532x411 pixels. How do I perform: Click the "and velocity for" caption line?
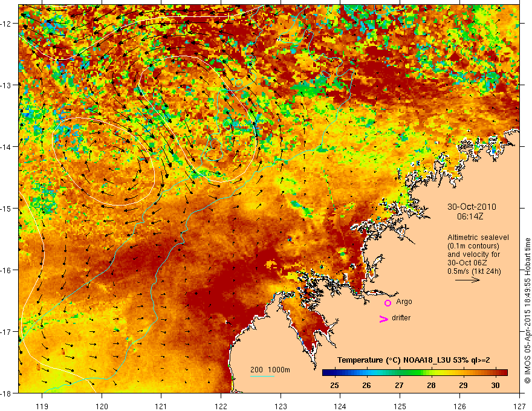473,254
